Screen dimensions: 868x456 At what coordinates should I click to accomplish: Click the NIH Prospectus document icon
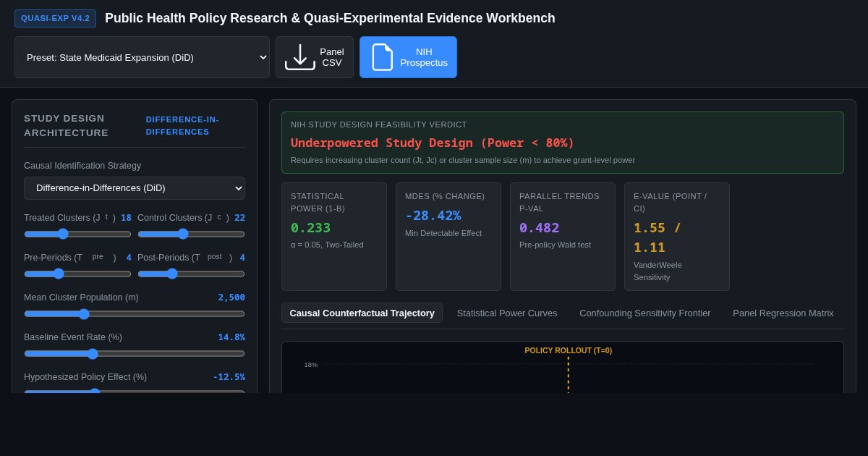point(383,57)
